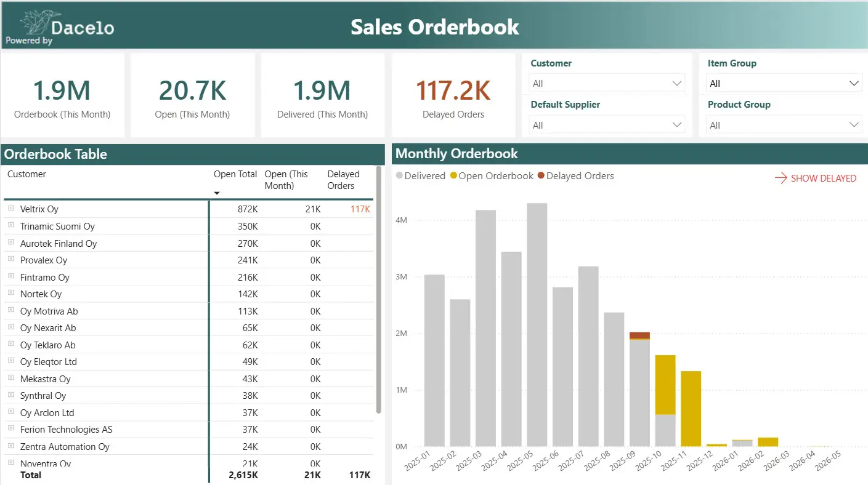Click the Open Orderbook legend yellow circle
868x485 pixels.
[x=453, y=176]
